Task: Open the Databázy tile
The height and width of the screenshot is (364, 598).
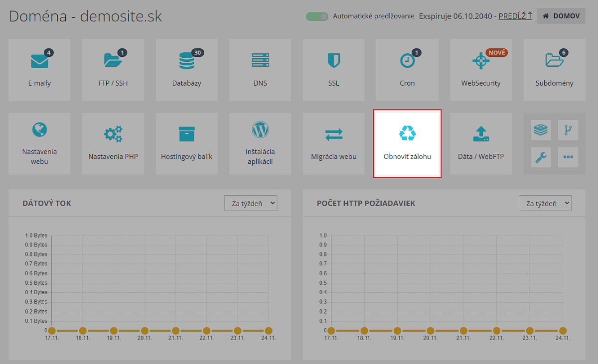Action: [187, 70]
